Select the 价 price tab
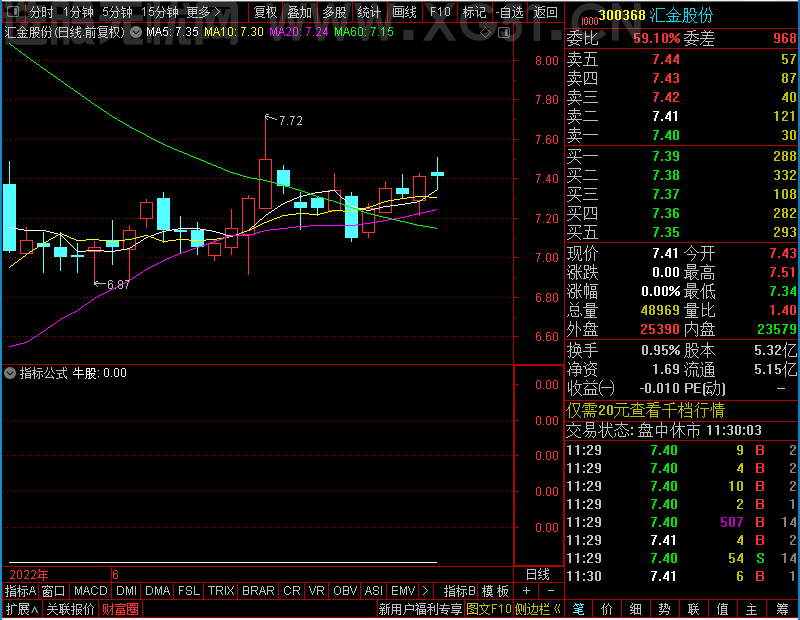 pos(607,609)
